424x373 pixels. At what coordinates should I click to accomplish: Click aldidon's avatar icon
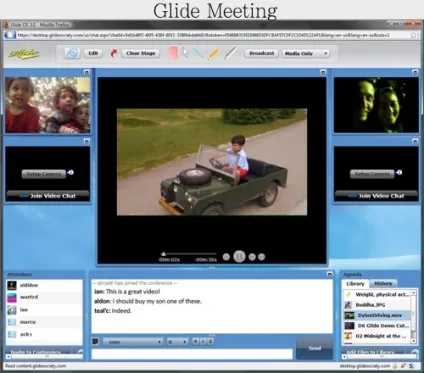pyautogui.click(x=12, y=285)
